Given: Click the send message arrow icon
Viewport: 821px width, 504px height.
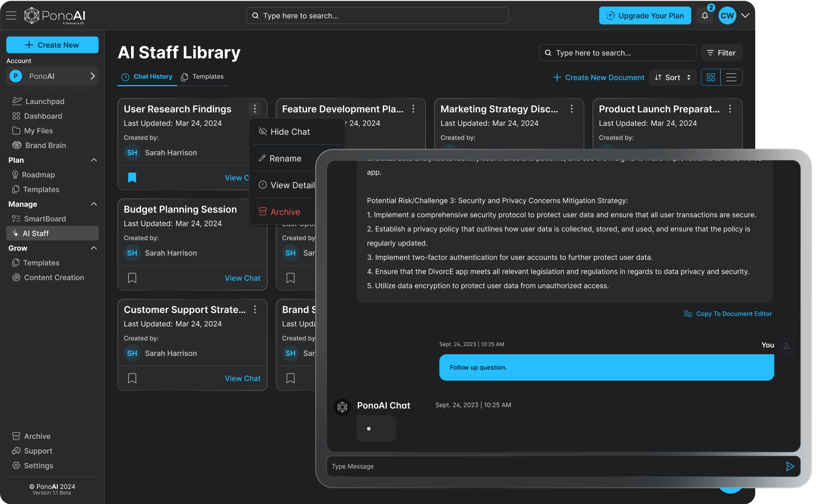Looking at the screenshot, I should (x=790, y=466).
